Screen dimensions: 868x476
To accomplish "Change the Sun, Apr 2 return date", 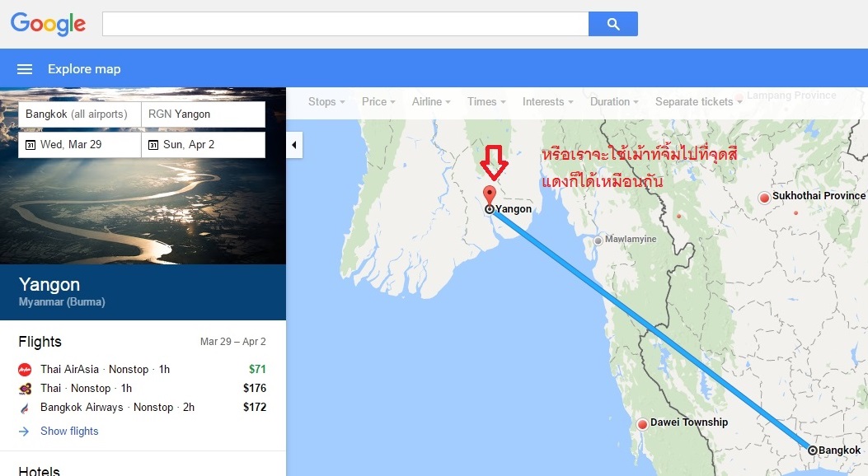I will click(203, 145).
